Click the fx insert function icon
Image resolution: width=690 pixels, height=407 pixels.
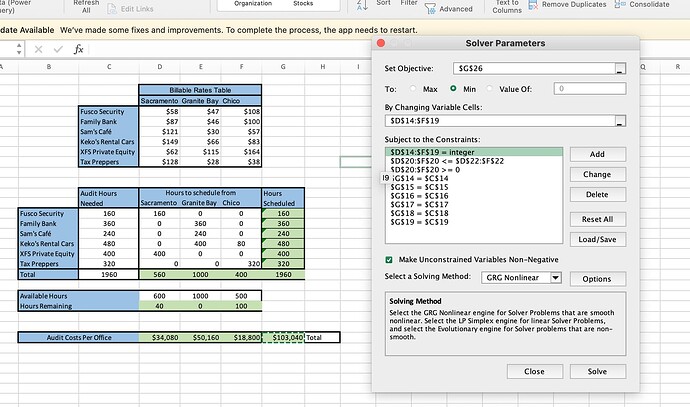78,49
